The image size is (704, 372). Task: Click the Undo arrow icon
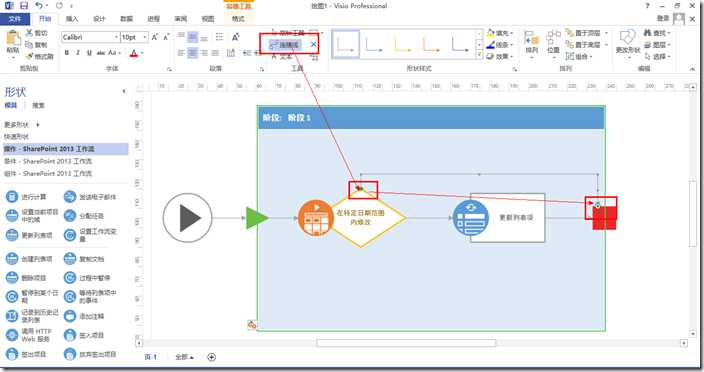pyautogui.click(x=39, y=6)
